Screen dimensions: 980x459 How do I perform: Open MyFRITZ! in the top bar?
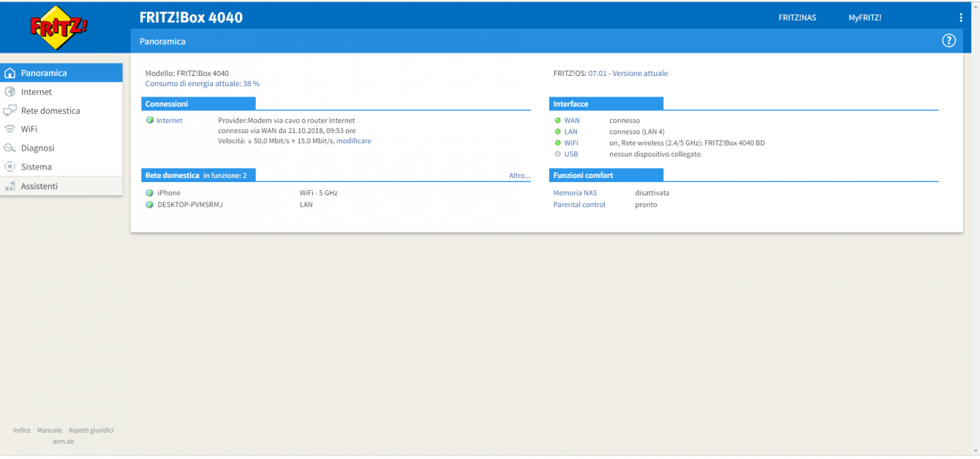(864, 18)
